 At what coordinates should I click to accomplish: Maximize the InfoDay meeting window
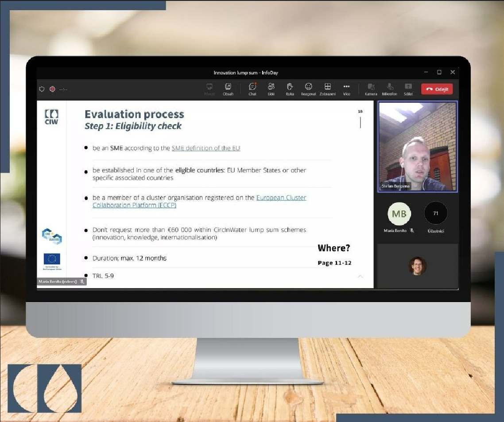439,72
